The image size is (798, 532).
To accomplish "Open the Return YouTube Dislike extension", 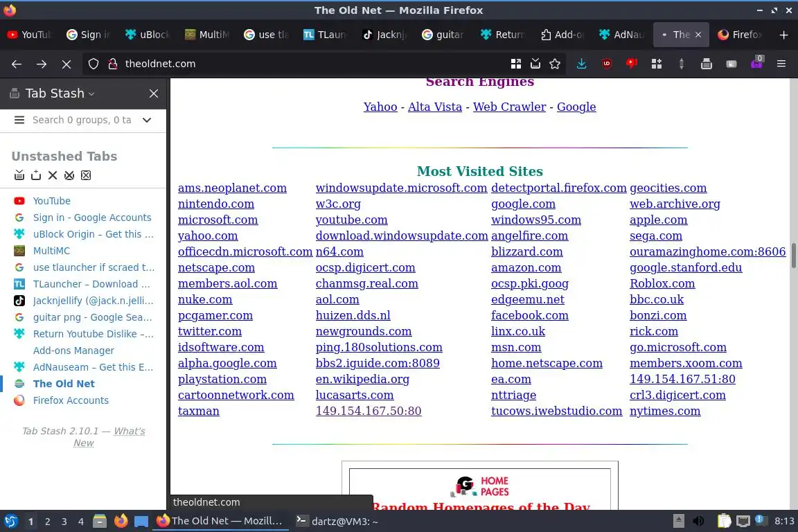I will pos(631,64).
